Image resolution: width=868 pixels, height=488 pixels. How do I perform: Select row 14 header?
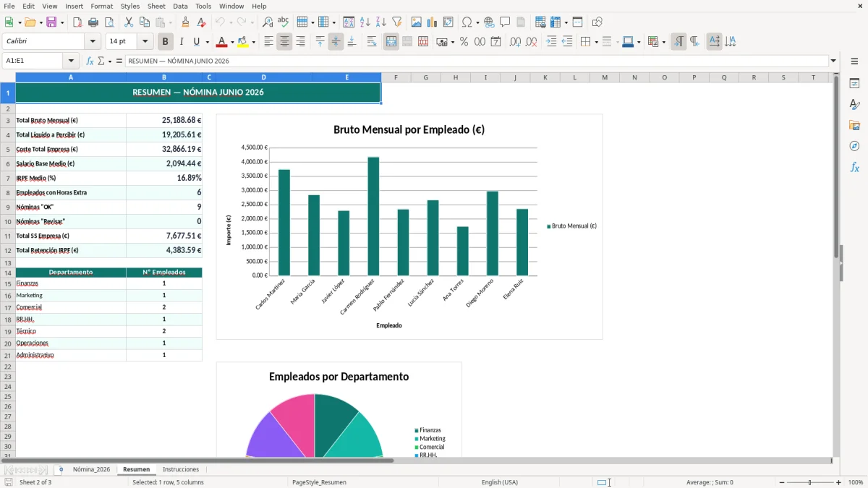[x=8, y=273]
